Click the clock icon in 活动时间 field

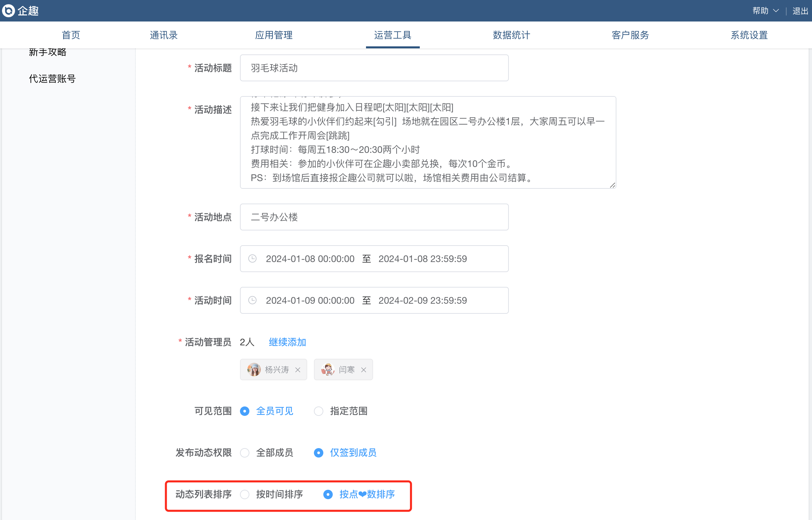pyautogui.click(x=252, y=300)
